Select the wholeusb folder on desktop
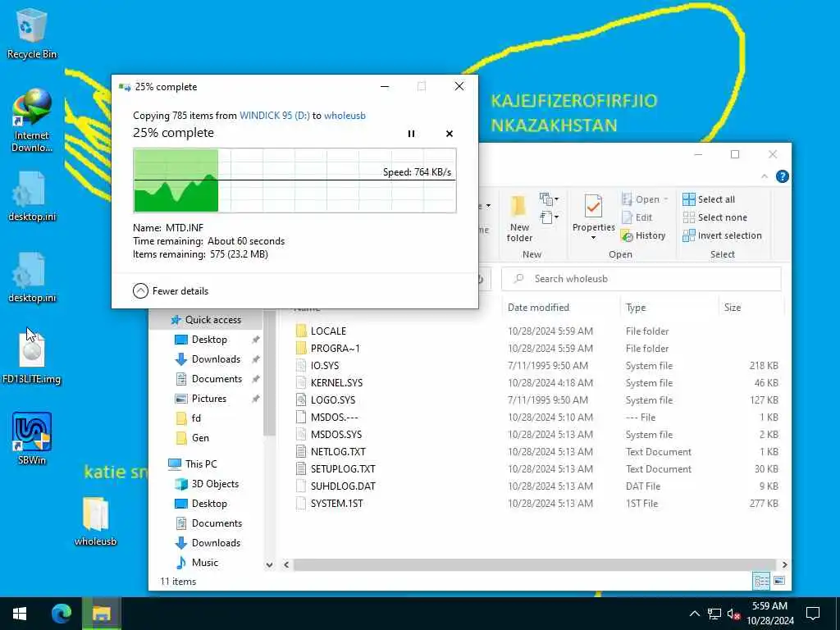The height and width of the screenshot is (630, 840). pos(95,521)
